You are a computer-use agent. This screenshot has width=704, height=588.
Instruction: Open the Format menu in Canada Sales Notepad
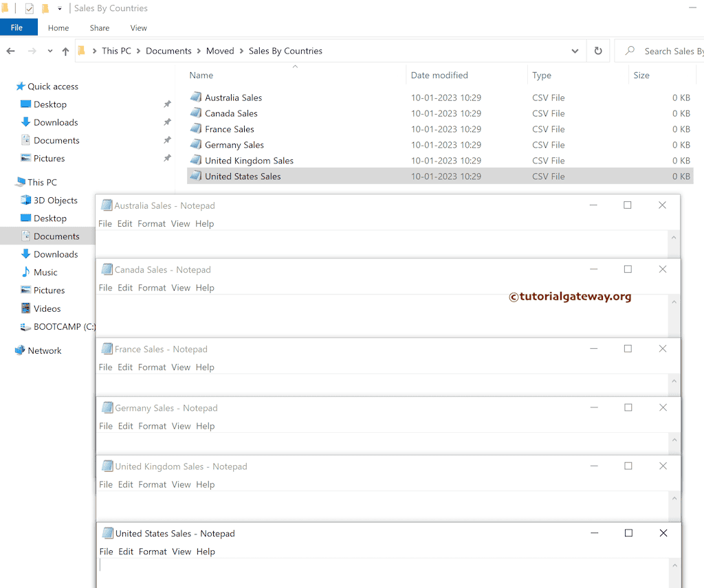tap(151, 287)
